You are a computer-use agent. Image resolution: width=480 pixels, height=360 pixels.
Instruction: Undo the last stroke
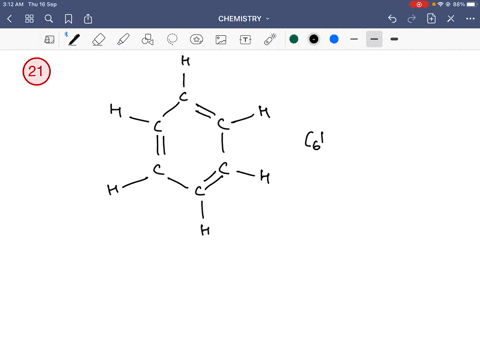392,19
